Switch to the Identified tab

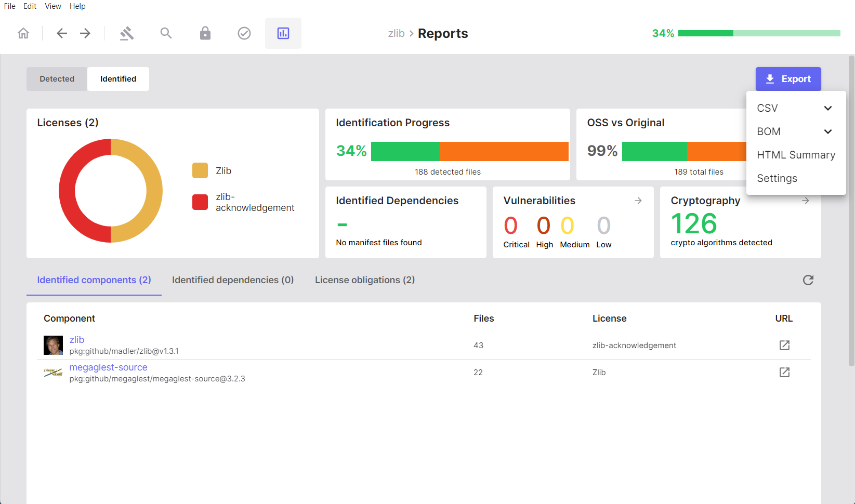pos(119,79)
